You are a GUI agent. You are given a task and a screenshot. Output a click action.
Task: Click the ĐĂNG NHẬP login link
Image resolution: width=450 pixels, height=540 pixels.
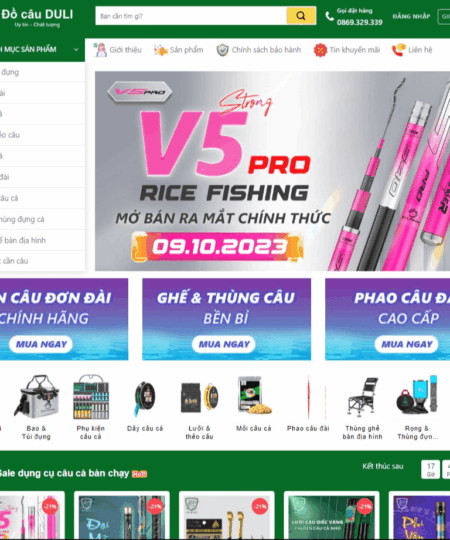(411, 17)
